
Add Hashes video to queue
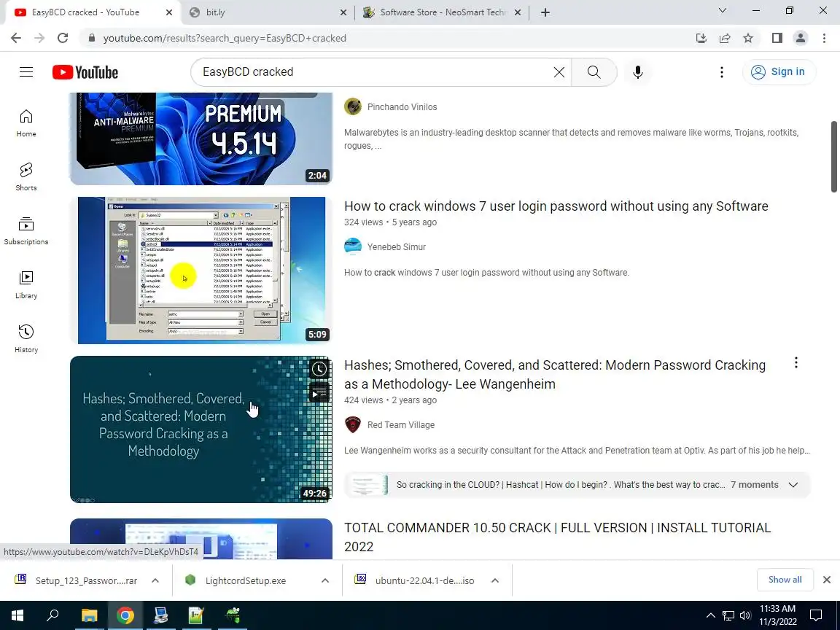(x=319, y=394)
